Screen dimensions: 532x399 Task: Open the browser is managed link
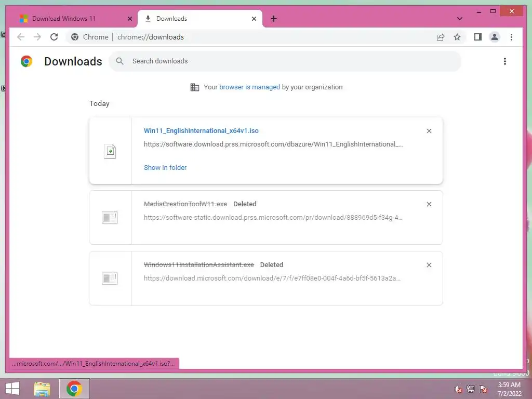coord(249,87)
